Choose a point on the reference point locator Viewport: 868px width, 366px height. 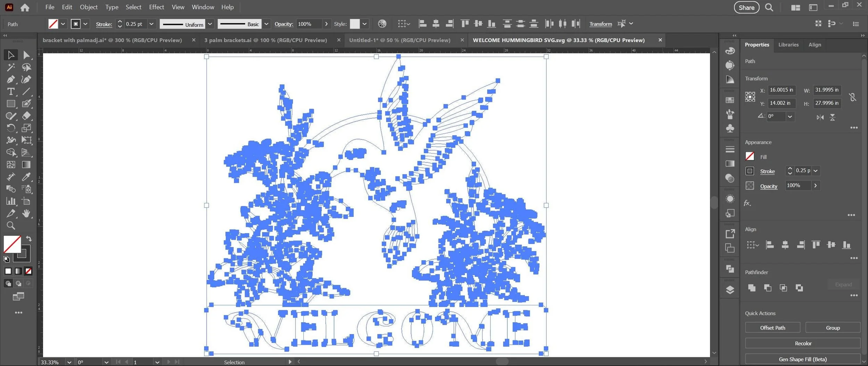(x=750, y=97)
